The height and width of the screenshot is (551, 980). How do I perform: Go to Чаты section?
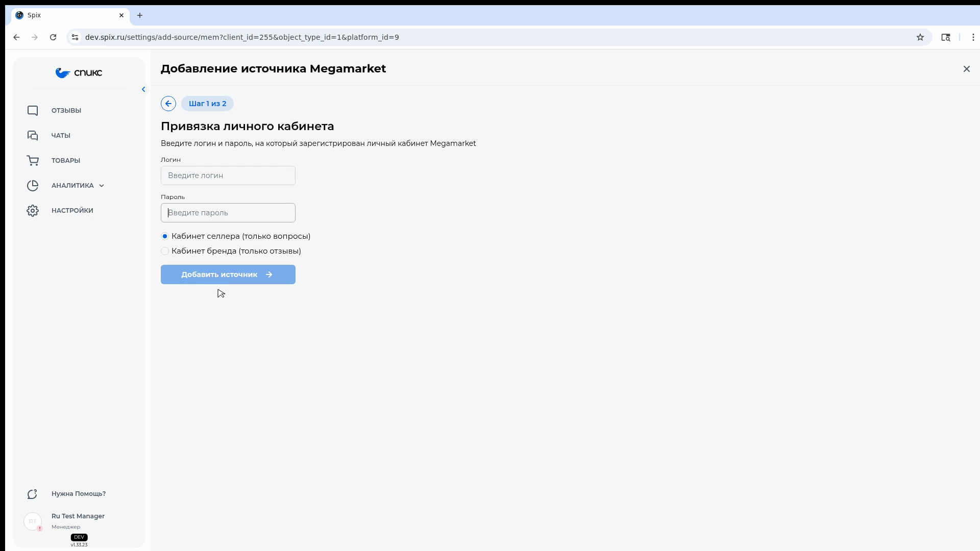point(61,136)
